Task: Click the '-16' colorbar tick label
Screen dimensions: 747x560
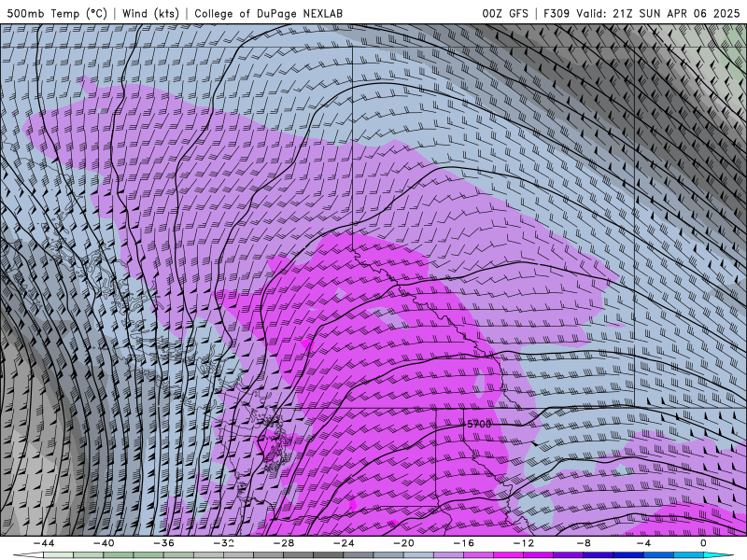Action: click(463, 543)
